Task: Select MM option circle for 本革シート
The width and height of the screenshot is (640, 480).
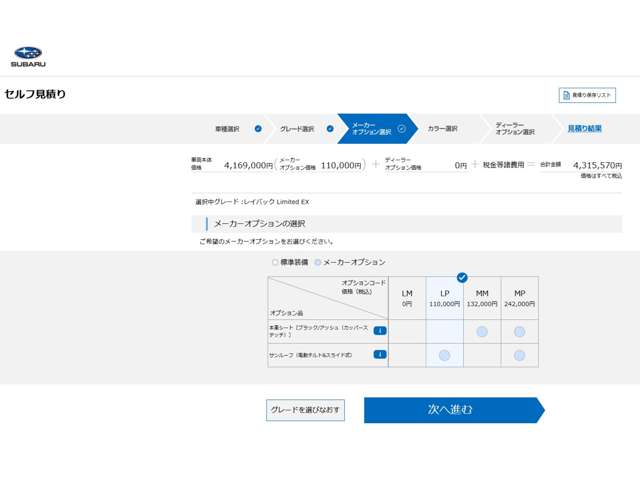Action: tap(482, 331)
